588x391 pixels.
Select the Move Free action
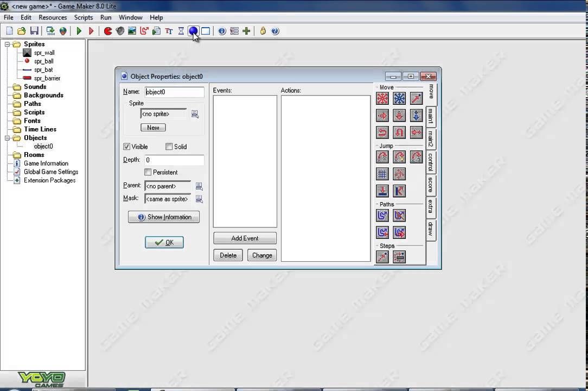coord(399,98)
